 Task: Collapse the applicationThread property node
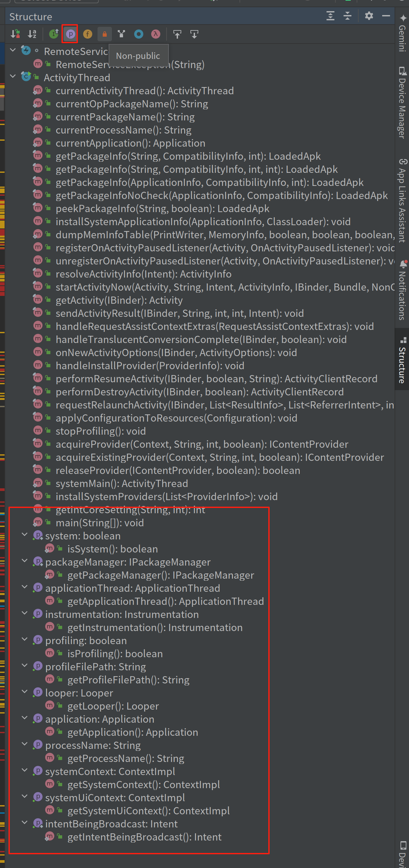(25, 587)
